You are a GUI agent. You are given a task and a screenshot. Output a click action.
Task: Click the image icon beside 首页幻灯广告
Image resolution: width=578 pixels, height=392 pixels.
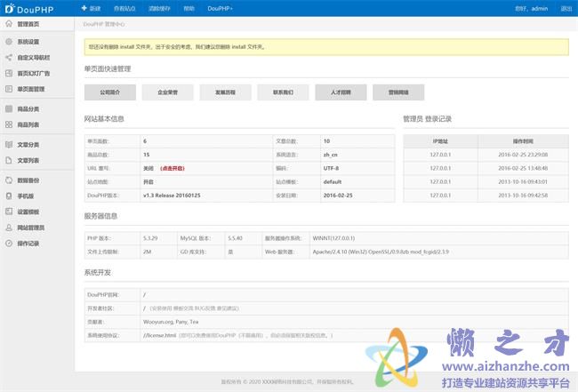click(x=9, y=74)
